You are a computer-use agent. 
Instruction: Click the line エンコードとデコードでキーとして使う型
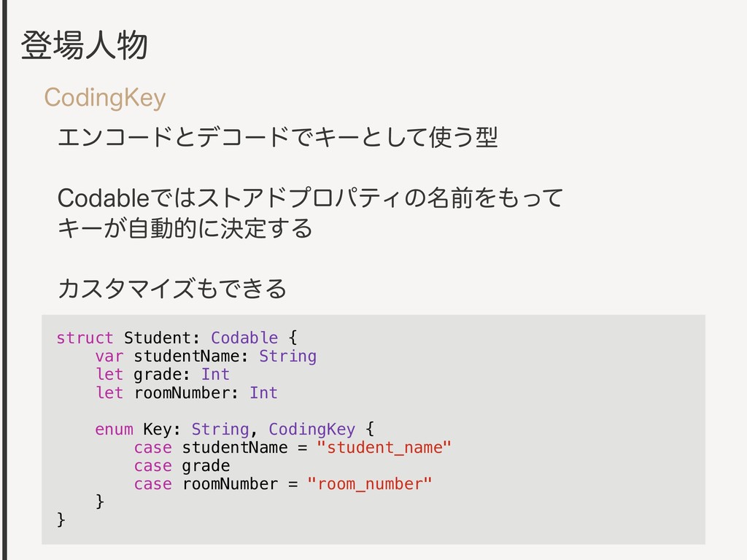(278, 137)
